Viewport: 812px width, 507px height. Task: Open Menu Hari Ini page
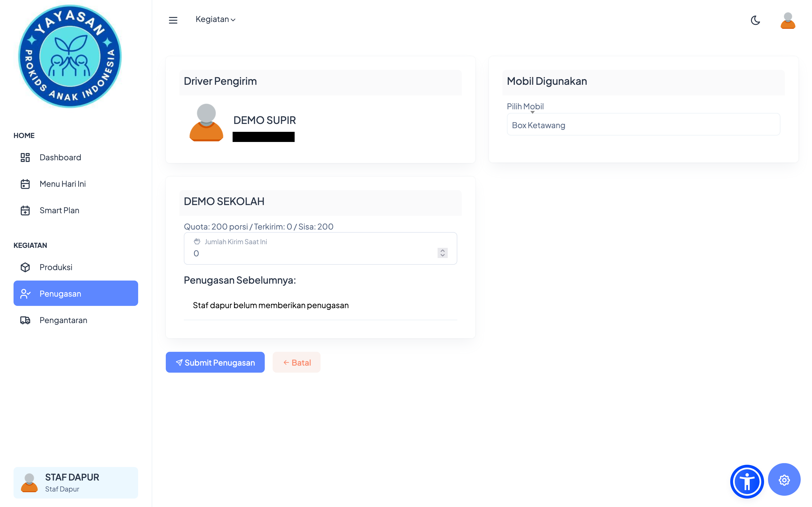[62, 184]
